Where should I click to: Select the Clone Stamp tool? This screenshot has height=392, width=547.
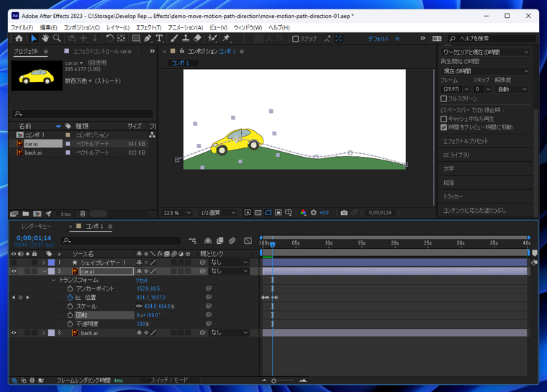pos(186,38)
